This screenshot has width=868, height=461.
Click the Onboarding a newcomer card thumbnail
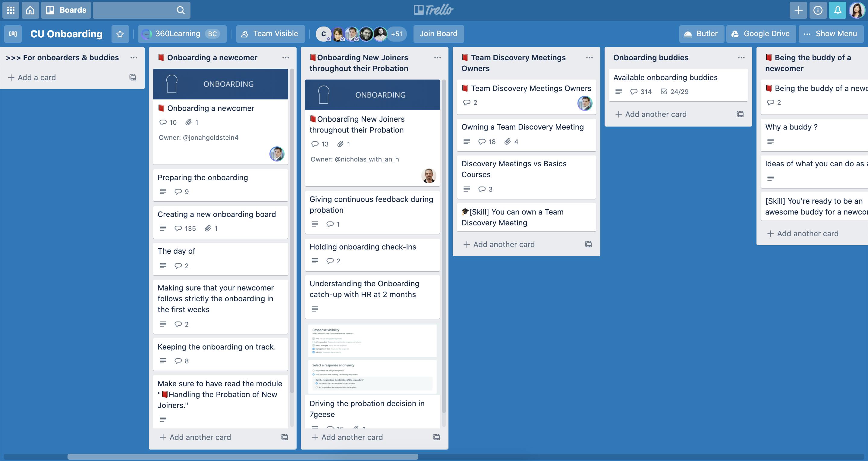pyautogui.click(x=220, y=83)
